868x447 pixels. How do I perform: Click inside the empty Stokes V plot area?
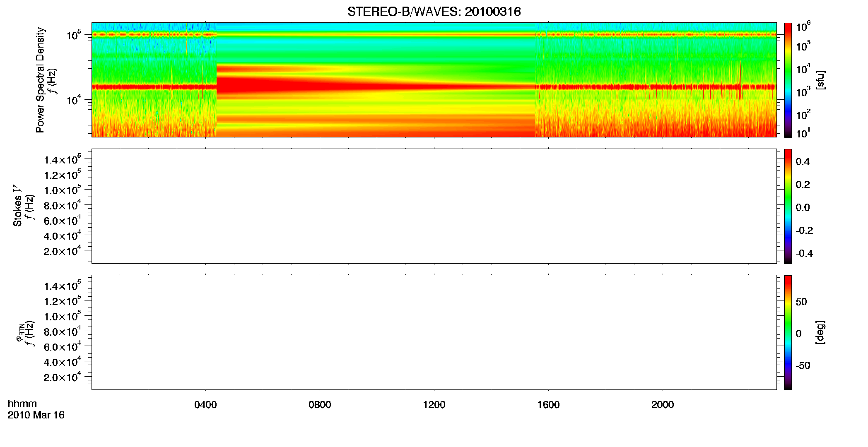(434, 206)
